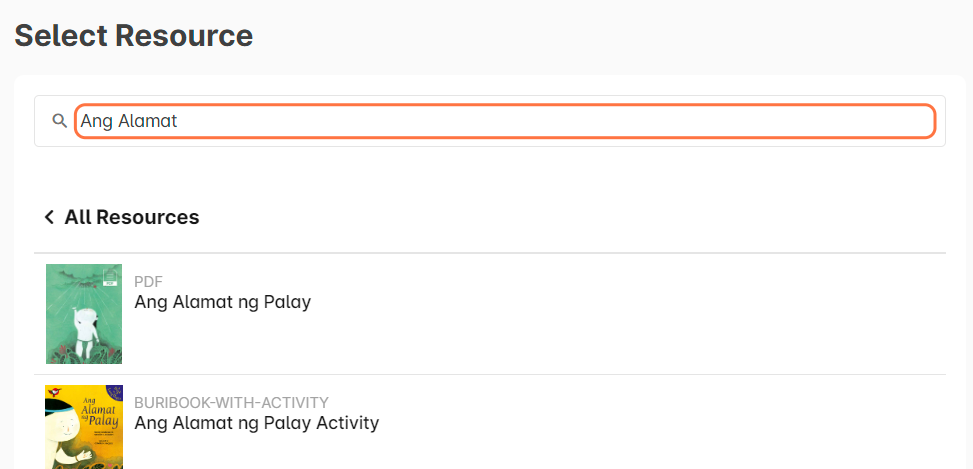Go back using the left chevron arrow
The width and height of the screenshot is (973, 469).
coord(49,217)
